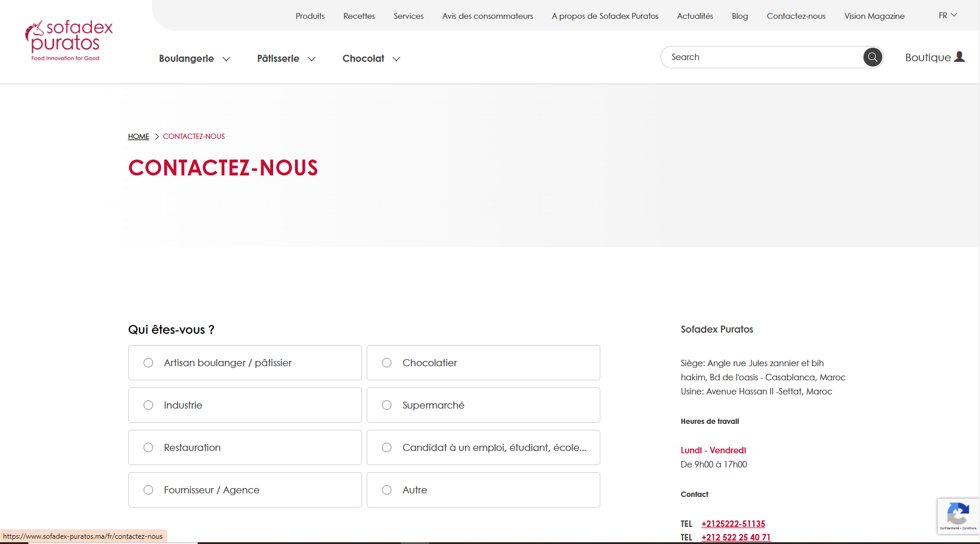Image resolution: width=980 pixels, height=544 pixels.
Task: Open the Chocolat dropdown menu
Action: point(371,59)
